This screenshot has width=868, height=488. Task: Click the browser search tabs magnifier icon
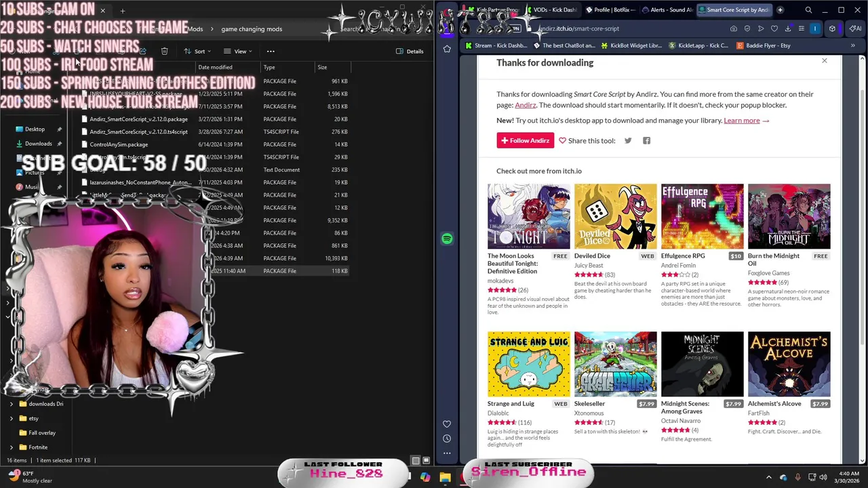808,10
